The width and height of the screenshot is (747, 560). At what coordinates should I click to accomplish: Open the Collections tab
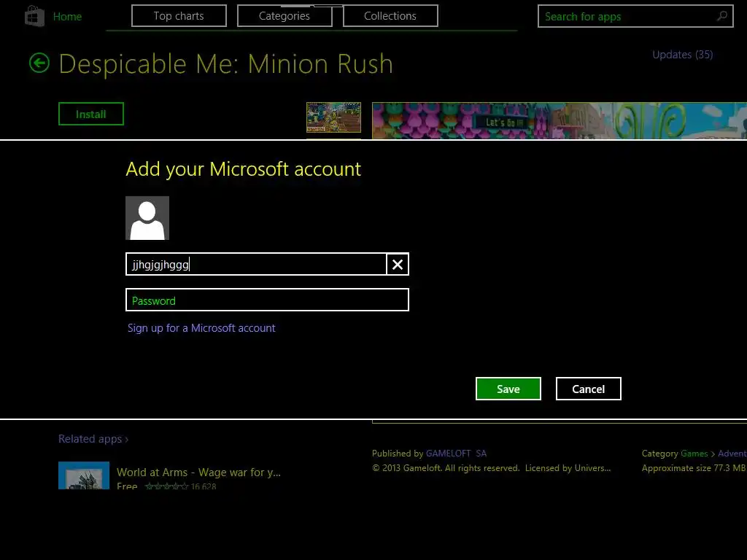click(390, 16)
